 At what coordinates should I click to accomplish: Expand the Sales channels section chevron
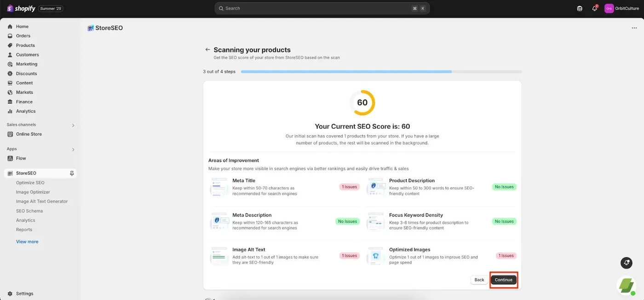[73, 125]
